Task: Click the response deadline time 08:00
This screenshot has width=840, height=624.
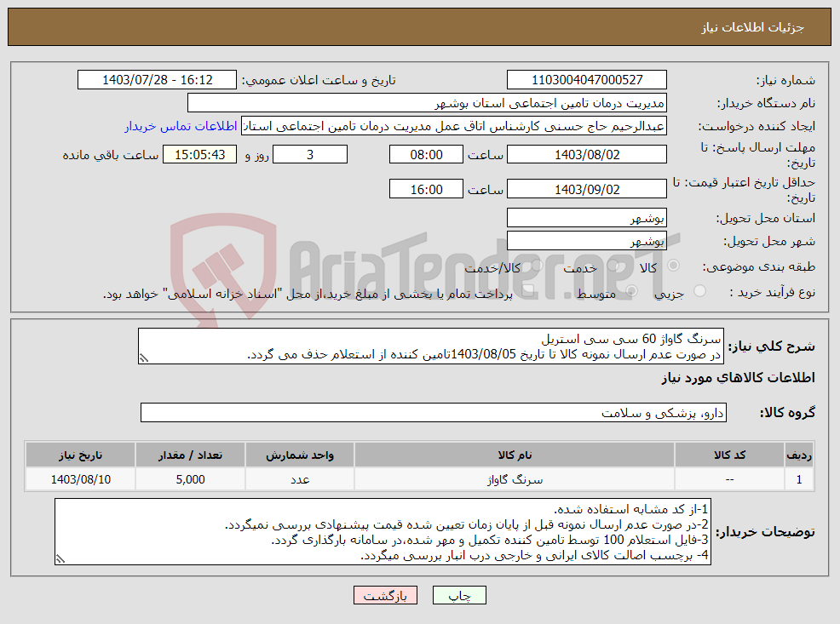Action: (426, 154)
